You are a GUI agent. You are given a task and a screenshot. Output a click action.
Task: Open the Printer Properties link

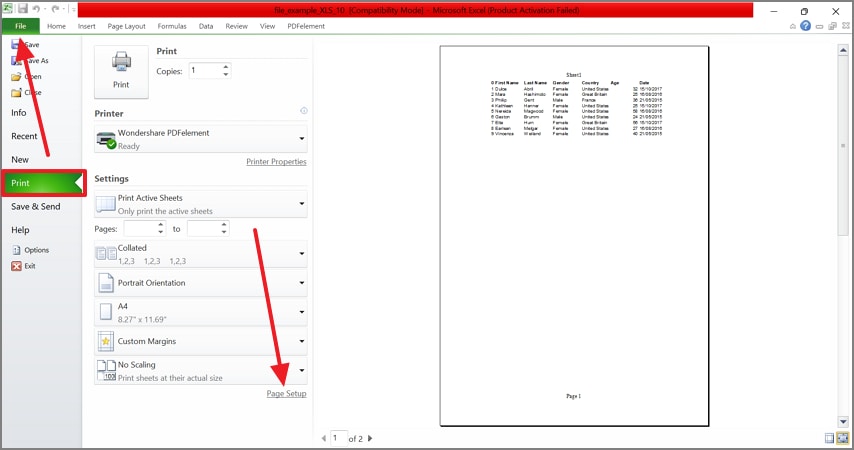pyautogui.click(x=276, y=162)
